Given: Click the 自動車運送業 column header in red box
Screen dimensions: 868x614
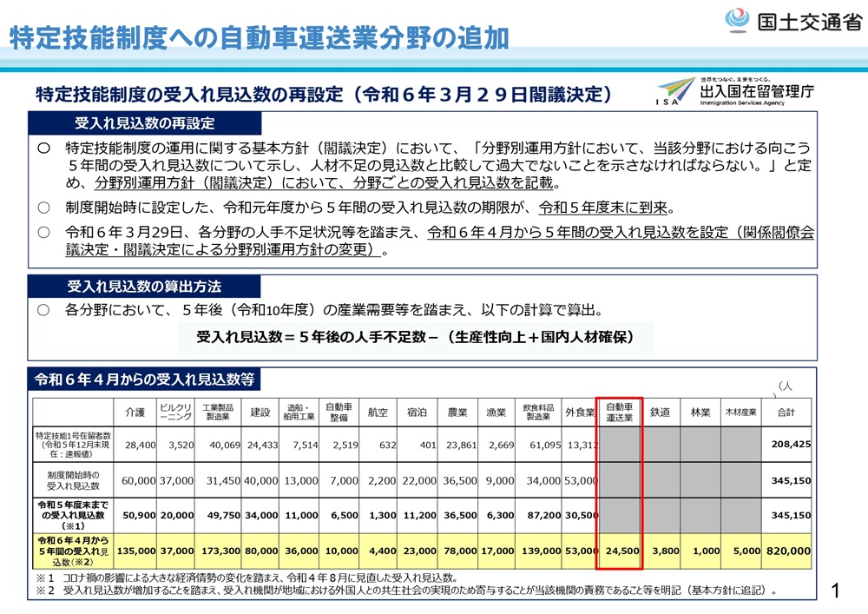Looking at the screenshot, I should (619, 413).
